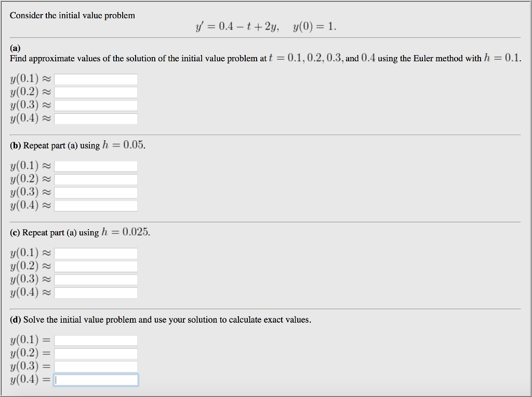
Task: Select the y(0.1) answer box under part (b)
Action: [96, 166]
